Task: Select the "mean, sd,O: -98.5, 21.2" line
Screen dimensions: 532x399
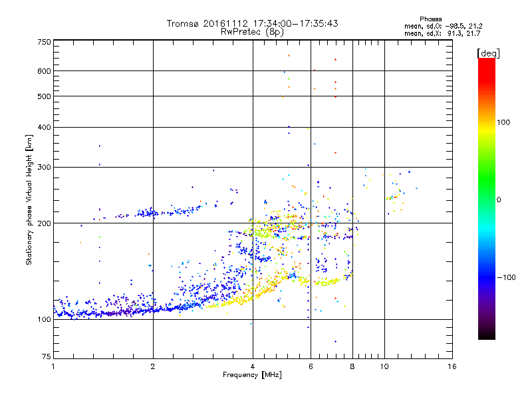Action: pos(443,26)
